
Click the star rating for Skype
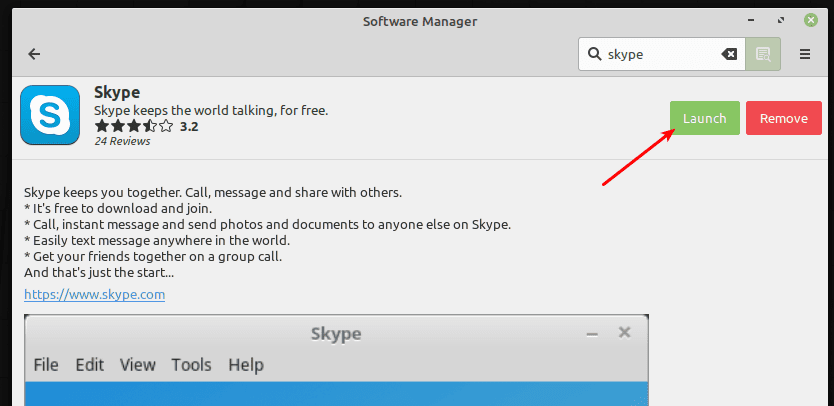[133, 127]
